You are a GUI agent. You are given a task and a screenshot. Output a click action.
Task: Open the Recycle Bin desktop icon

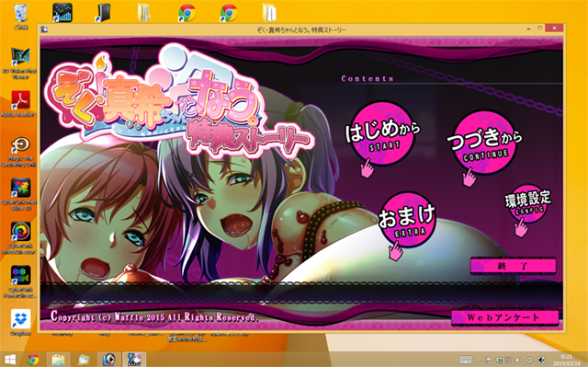[20, 16]
